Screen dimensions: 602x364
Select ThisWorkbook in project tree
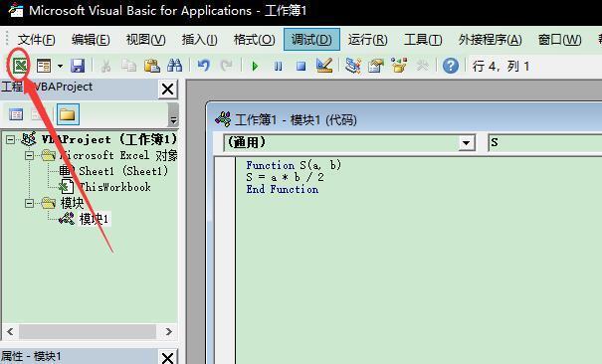pyautogui.click(x=114, y=187)
